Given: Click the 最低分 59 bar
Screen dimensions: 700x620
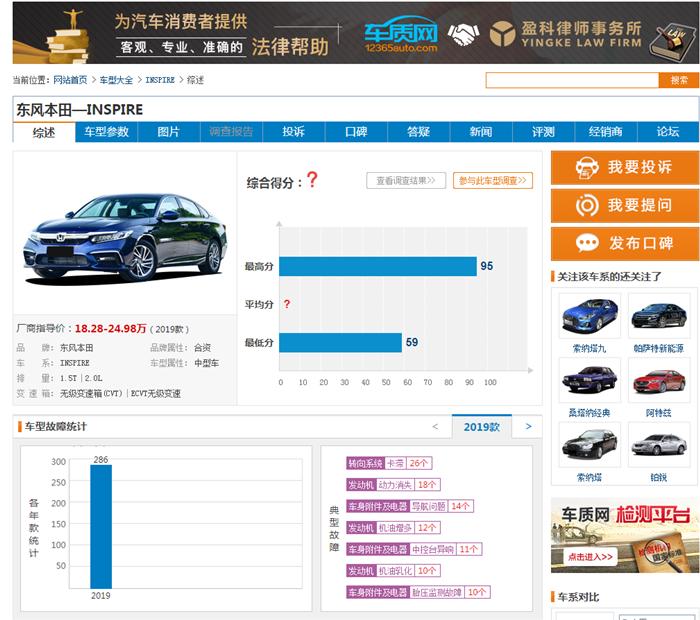Looking at the screenshot, I should [x=340, y=343].
